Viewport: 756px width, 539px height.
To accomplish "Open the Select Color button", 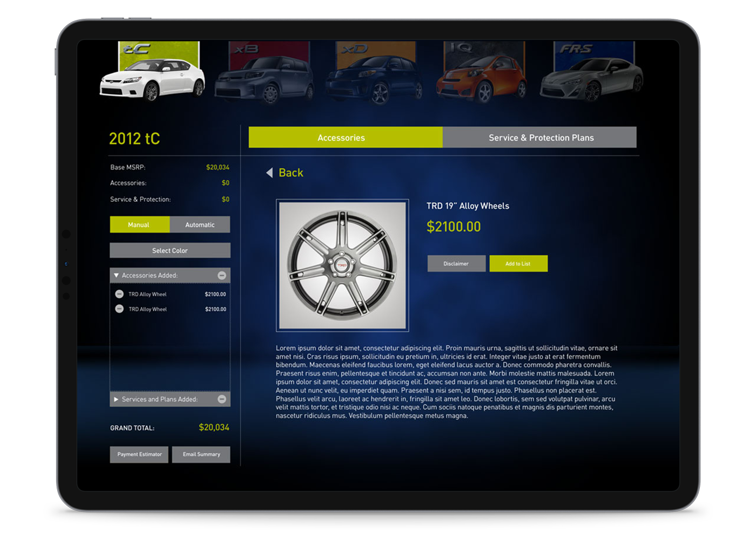I will pyautogui.click(x=170, y=250).
